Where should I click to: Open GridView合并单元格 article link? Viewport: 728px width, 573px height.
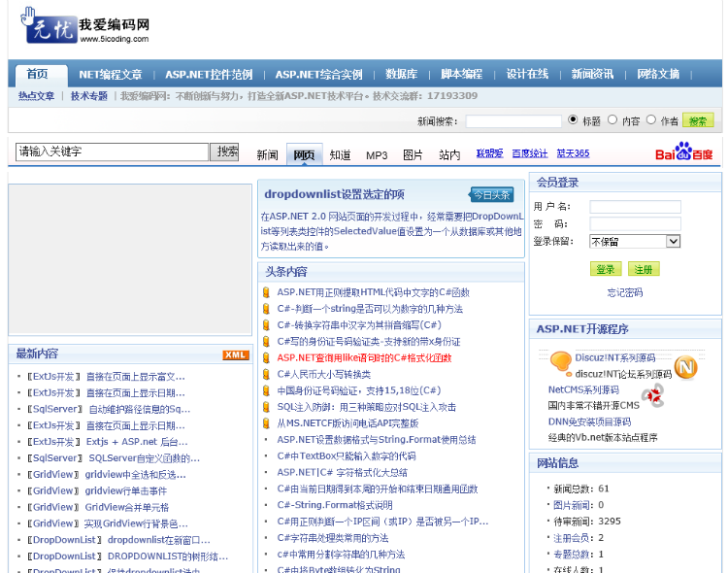click(127, 507)
